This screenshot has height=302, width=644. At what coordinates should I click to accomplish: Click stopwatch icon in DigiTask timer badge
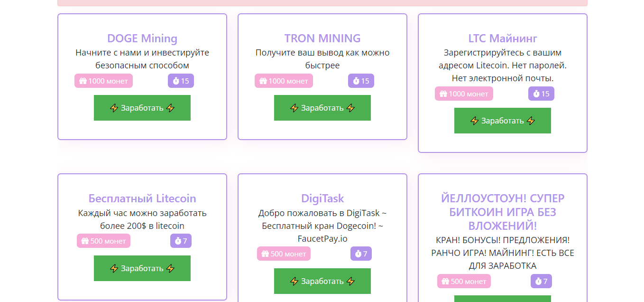tap(358, 254)
